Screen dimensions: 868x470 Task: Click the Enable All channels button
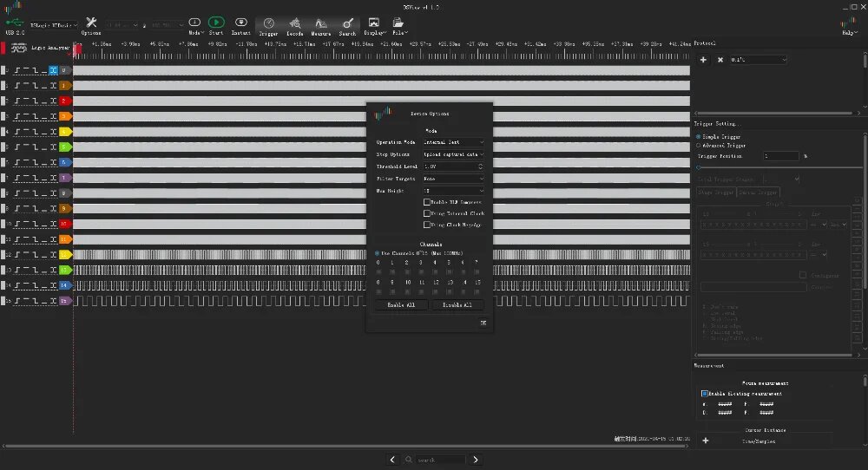401,304
